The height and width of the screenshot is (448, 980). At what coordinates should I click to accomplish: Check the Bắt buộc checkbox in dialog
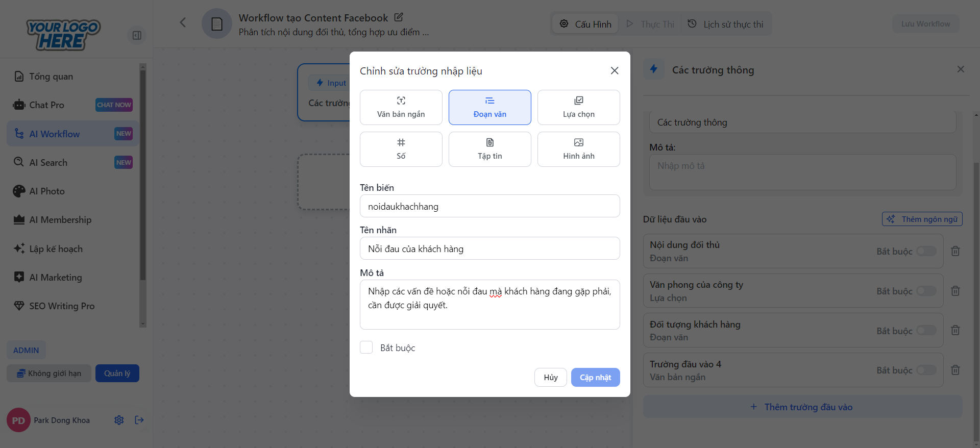point(366,347)
